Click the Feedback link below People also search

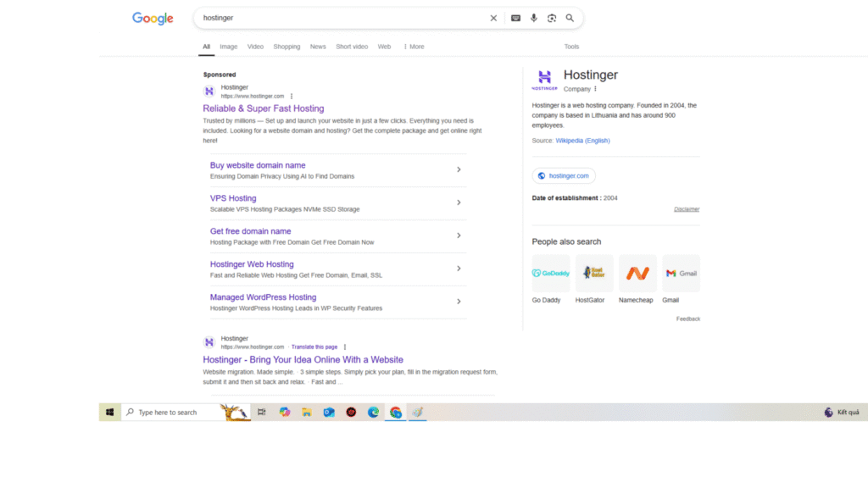(688, 319)
